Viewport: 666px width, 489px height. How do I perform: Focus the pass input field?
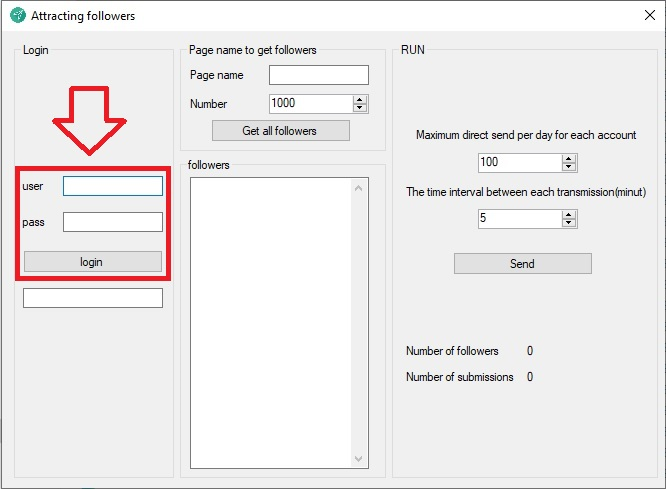[112, 222]
